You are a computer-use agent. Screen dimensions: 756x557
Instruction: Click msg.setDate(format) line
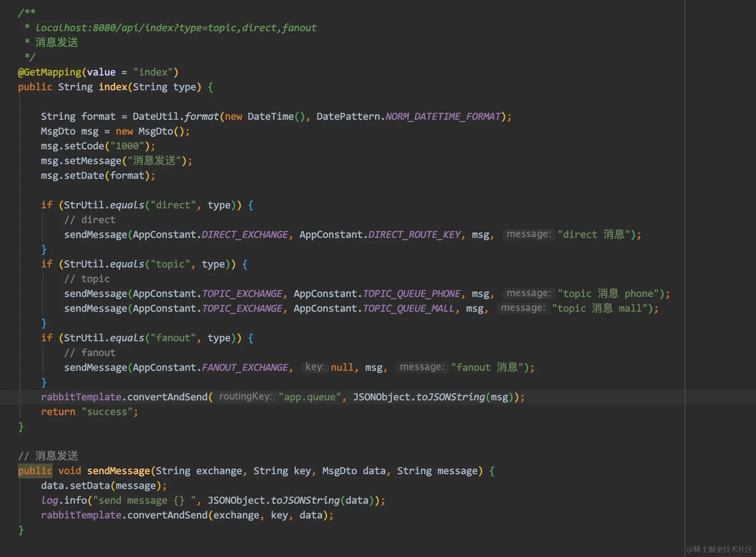tap(98, 176)
